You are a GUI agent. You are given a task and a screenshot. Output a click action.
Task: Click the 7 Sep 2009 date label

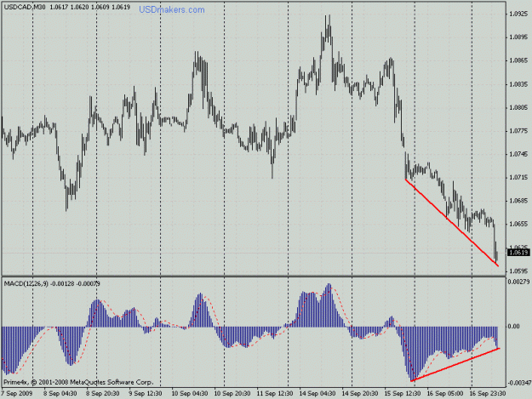pos(17,393)
